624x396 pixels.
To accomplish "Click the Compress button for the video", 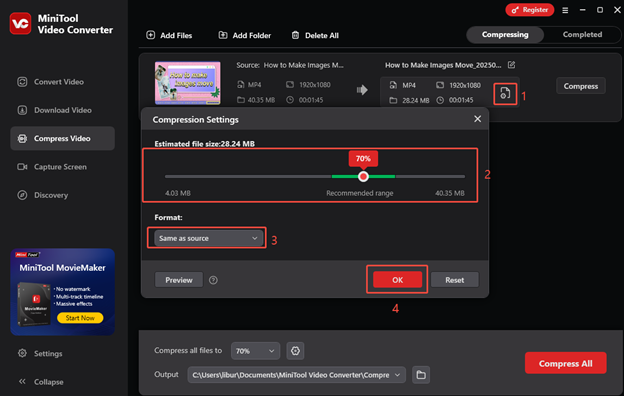I will click(581, 86).
